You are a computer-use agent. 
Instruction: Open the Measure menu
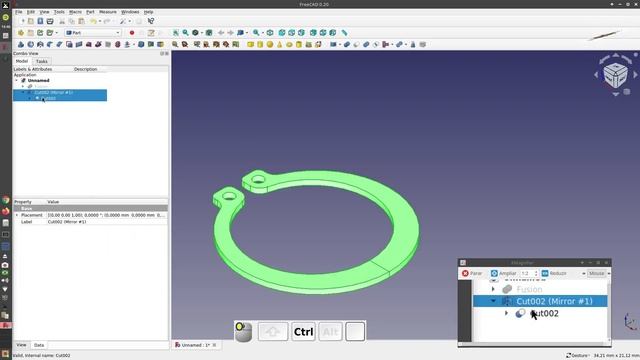pos(108,12)
